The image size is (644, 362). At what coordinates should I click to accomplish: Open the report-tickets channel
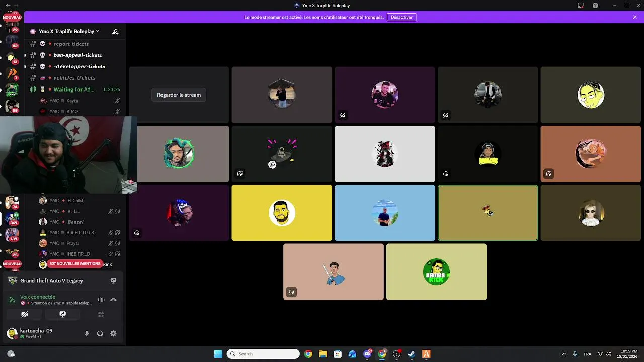[x=71, y=44]
